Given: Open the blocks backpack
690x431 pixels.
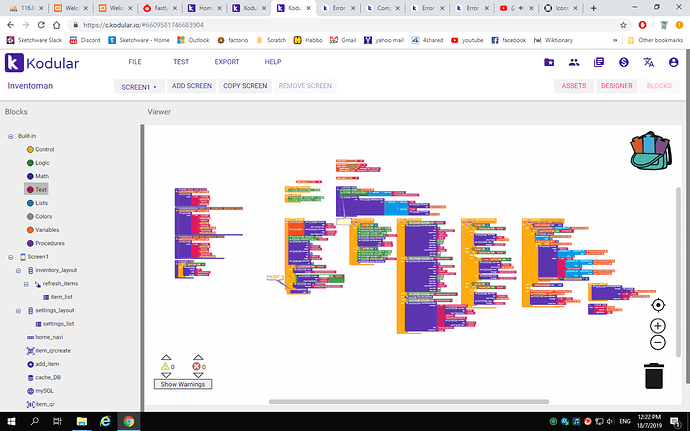Looking at the screenshot, I should (651, 151).
